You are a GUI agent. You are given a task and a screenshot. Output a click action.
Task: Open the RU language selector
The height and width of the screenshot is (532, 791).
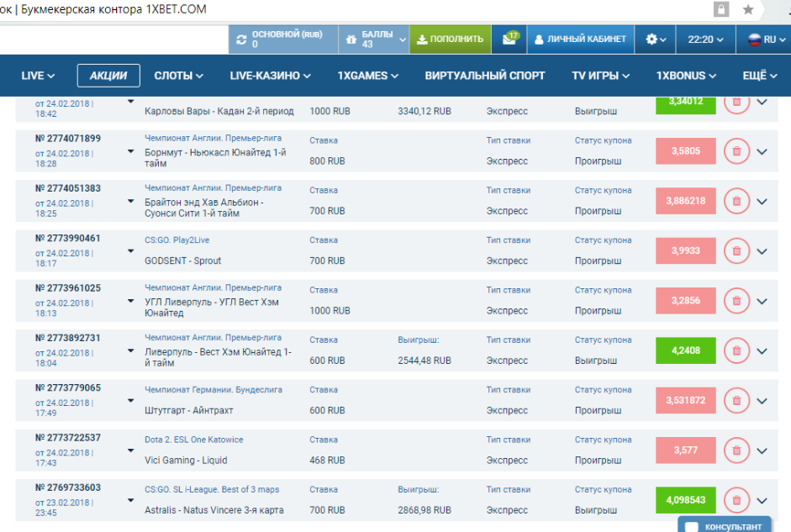click(767, 40)
